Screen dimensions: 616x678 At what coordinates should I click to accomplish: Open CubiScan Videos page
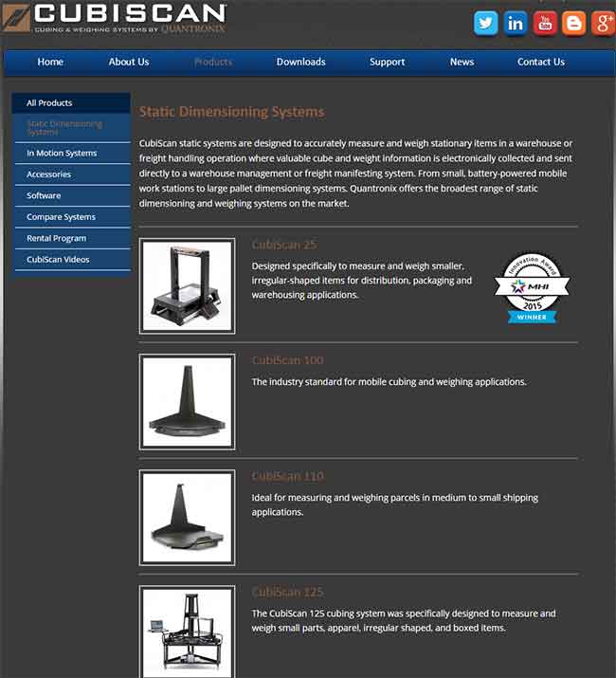[73, 260]
